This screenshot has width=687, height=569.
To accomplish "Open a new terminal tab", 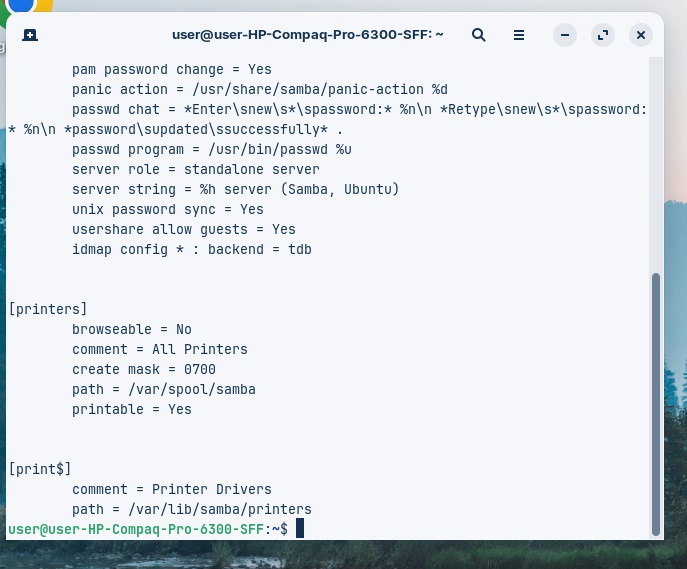I will coord(30,35).
